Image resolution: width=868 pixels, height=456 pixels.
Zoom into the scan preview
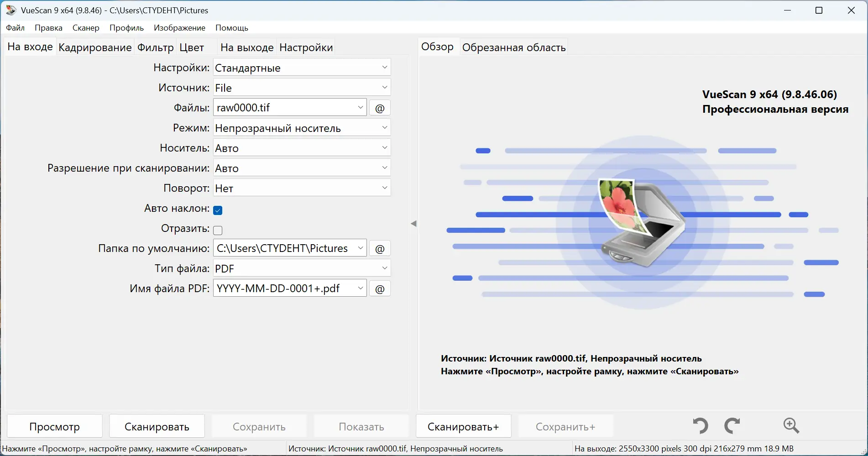791,425
